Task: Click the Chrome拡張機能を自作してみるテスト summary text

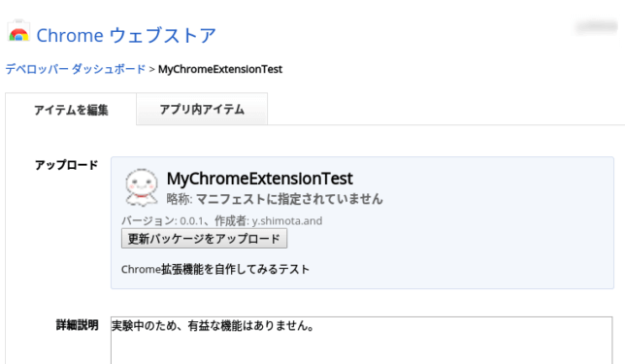Action: pyautogui.click(x=215, y=269)
